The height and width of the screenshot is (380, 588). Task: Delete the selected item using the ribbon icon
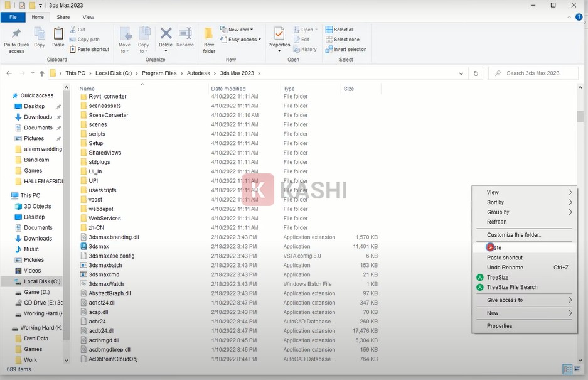click(165, 36)
